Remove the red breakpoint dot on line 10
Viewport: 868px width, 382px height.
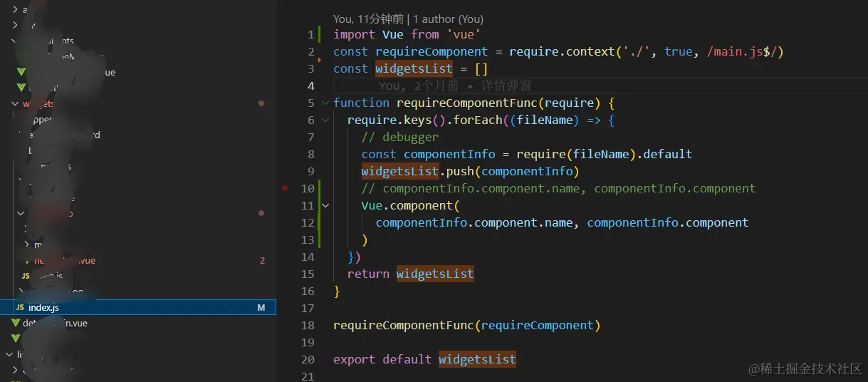point(285,189)
